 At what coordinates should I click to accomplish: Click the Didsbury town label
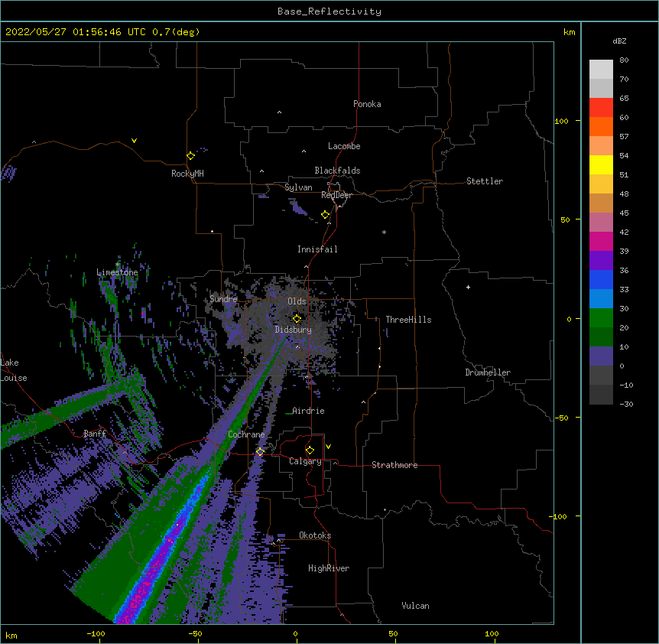pyautogui.click(x=293, y=330)
